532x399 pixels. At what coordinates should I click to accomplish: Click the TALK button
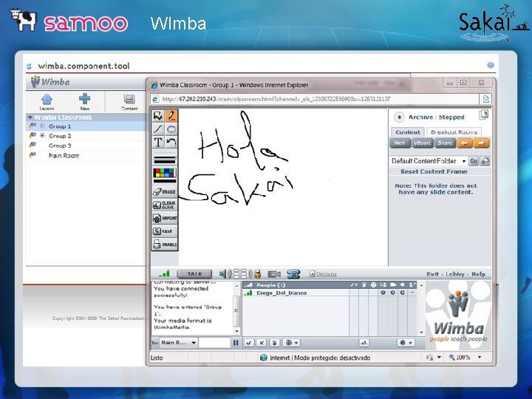coord(195,274)
